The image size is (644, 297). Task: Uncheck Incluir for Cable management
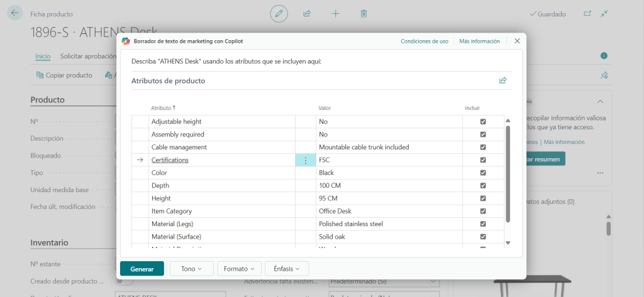[x=483, y=147]
